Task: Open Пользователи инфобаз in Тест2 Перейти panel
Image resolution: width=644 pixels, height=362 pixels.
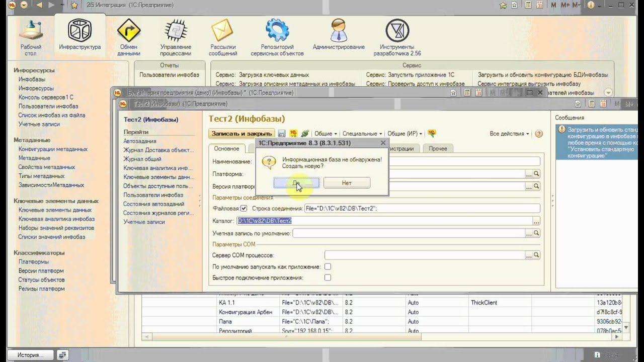Action: (x=153, y=195)
